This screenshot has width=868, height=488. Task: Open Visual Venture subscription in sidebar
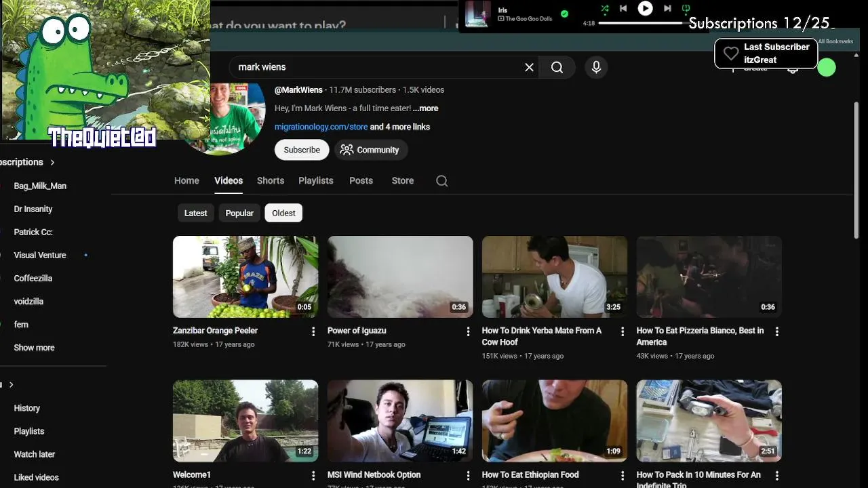pyautogui.click(x=40, y=255)
